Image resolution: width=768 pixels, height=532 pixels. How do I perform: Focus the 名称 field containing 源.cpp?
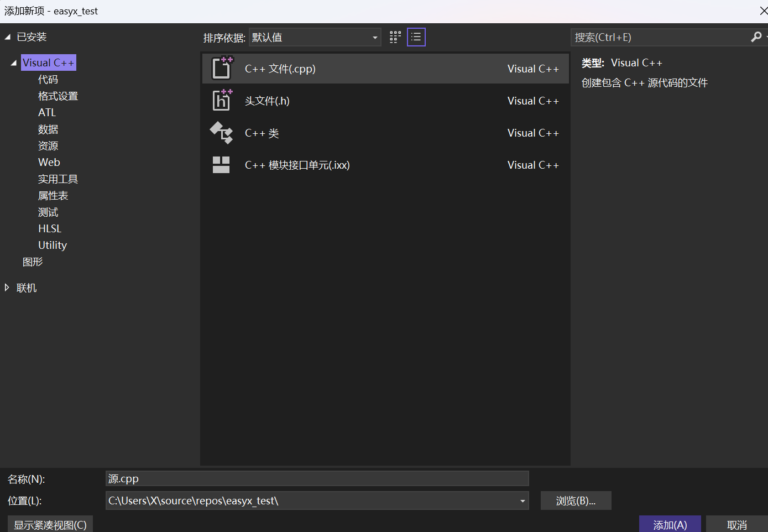click(317, 478)
